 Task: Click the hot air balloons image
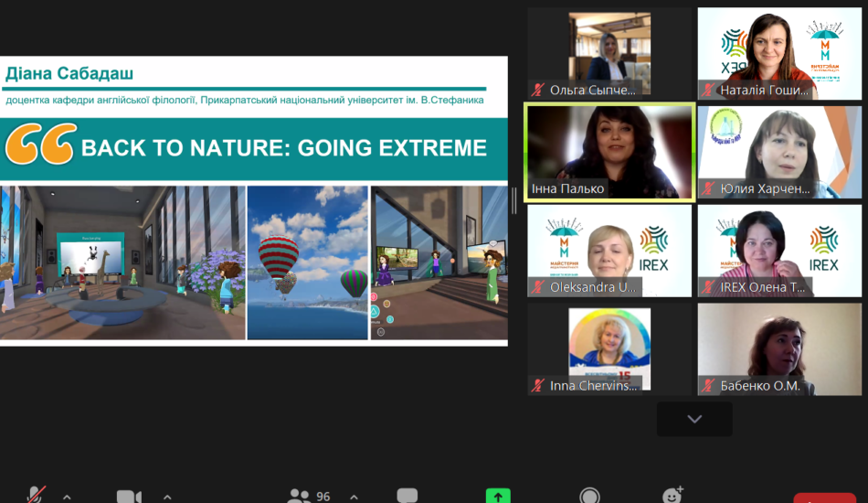click(307, 262)
